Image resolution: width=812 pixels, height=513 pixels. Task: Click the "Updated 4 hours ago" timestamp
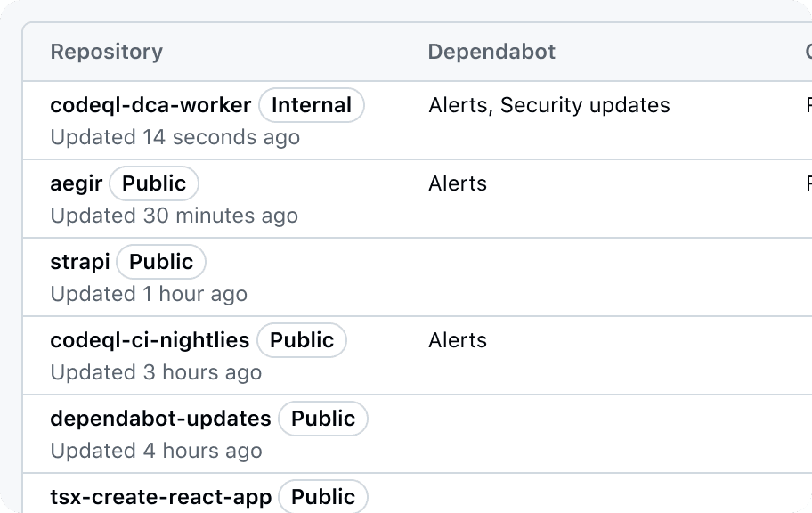156,451
